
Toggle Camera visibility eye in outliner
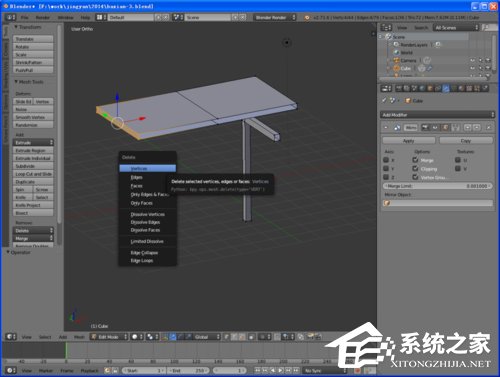(472, 60)
